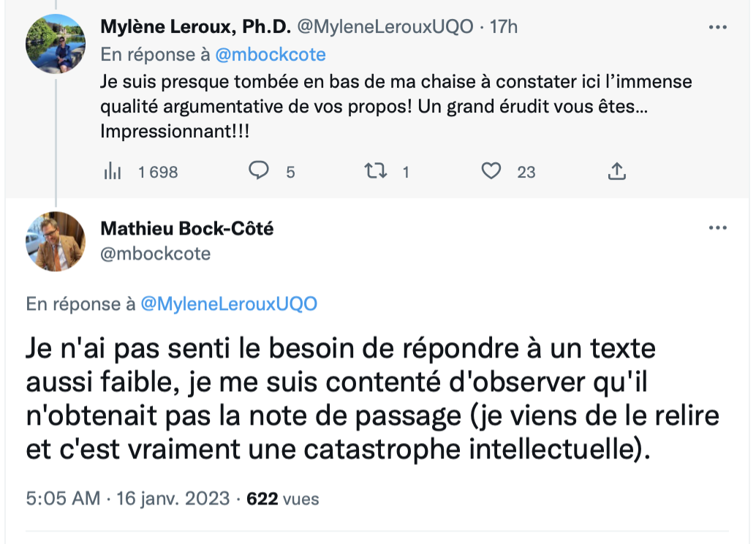Like the tweet with heart icon
756x544 pixels.
[491, 171]
